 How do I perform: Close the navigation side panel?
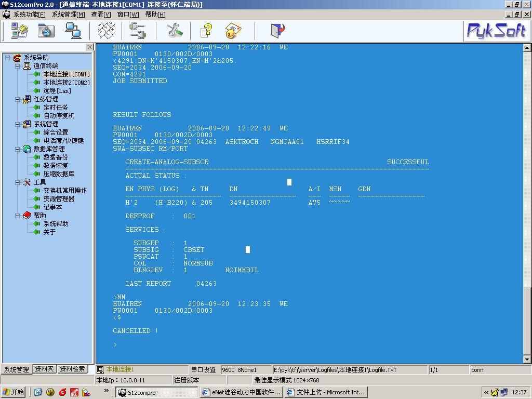tap(89, 47)
